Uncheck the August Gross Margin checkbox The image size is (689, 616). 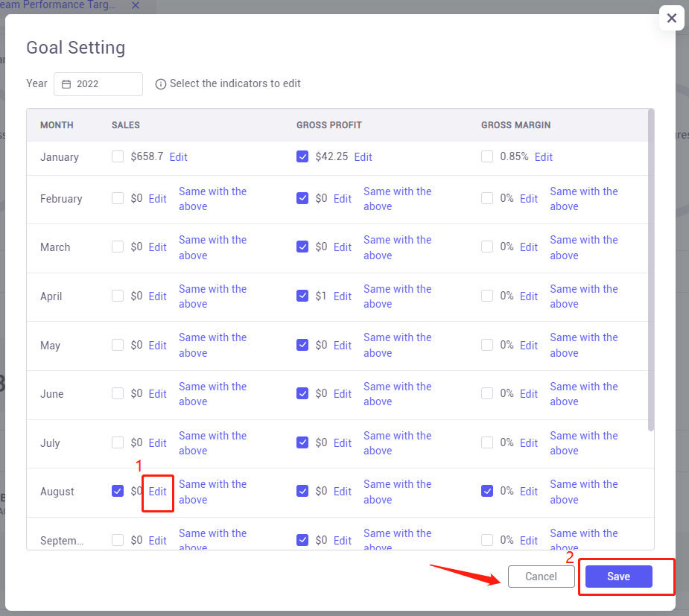tap(487, 491)
